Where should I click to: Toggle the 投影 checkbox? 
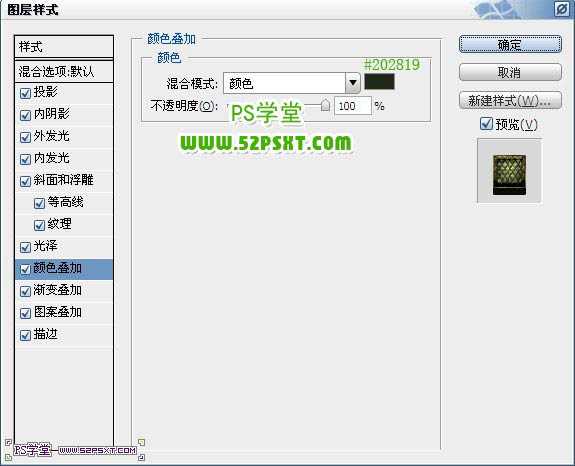25,93
